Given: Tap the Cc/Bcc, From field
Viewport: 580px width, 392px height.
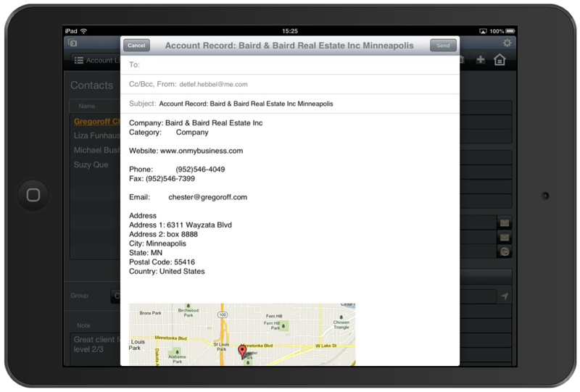Looking at the screenshot, I should (x=290, y=84).
